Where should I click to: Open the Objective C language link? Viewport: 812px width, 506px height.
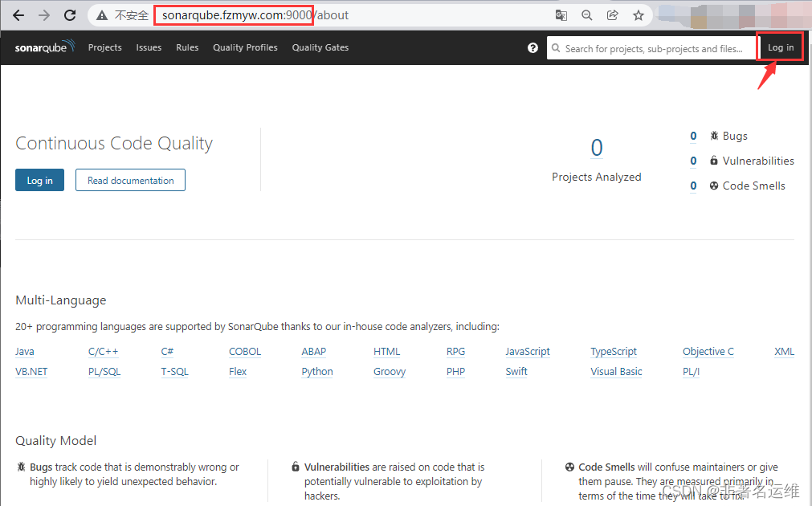coord(708,351)
